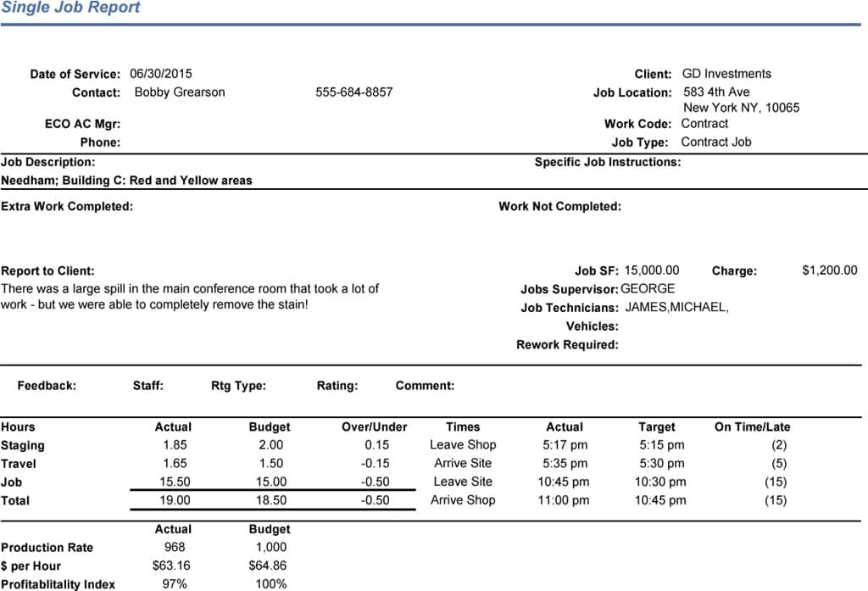Click phone number 555-684-8857

[354, 92]
